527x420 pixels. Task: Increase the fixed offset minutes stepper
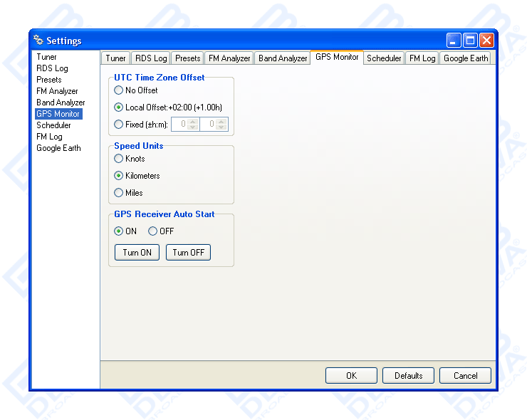click(221, 122)
